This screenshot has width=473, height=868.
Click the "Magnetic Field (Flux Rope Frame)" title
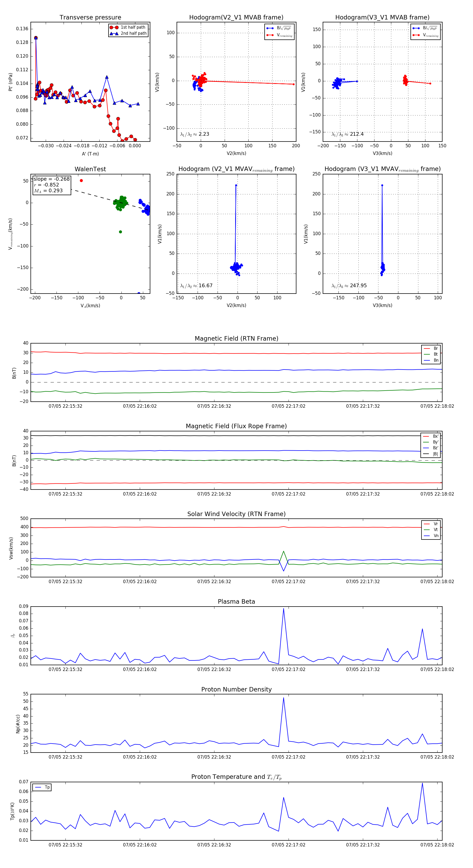tap(236, 426)
